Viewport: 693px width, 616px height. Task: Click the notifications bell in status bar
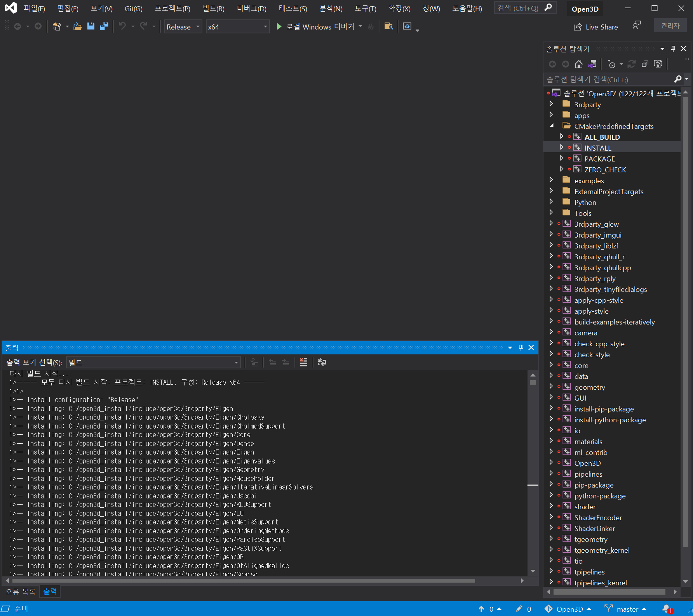[667, 609]
